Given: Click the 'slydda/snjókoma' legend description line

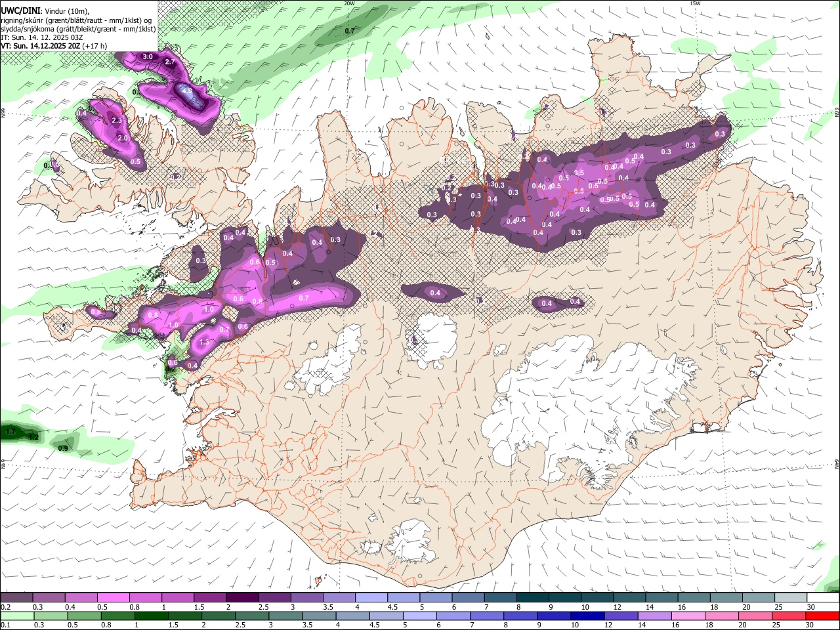Looking at the screenshot, I should point(78,29).
